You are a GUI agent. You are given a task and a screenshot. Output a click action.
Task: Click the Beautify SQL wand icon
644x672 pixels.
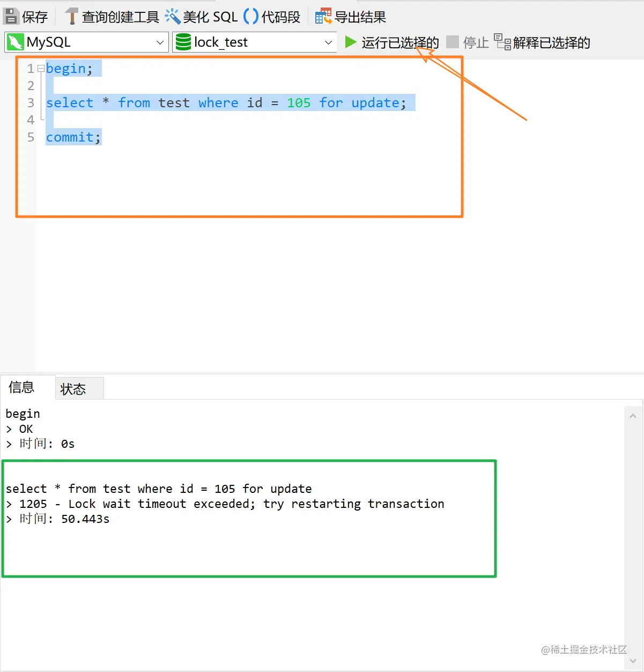(x=172, y=17)
